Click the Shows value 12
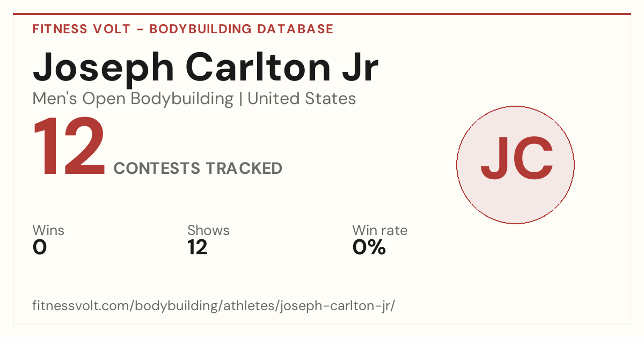This screenshot has height=338, width=644. (197, 248)
